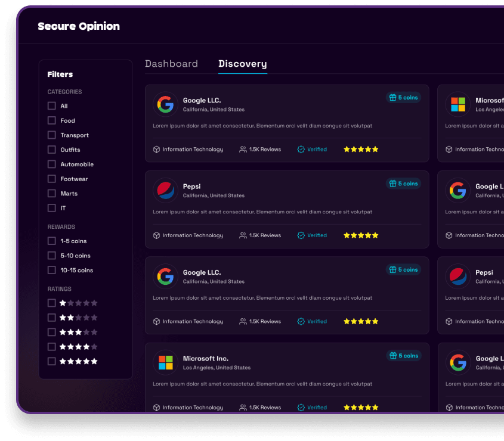Click the gift icon in Microsoft Inc.'s coins badge
The height and width of the screenshot is (441, 504).
tap(393, 356)
